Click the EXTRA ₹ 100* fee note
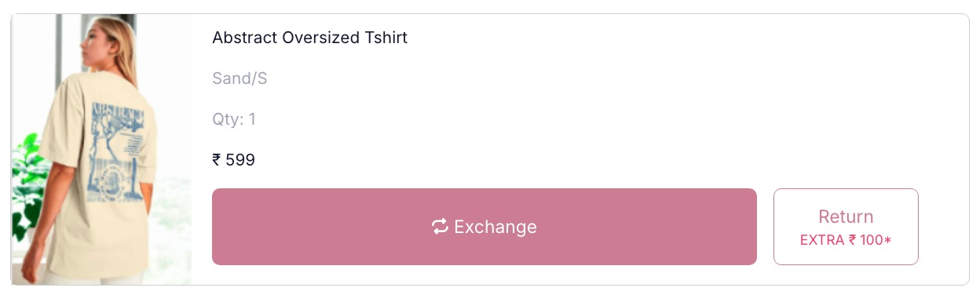The width and height of the screenshot is (980, 295). (846, 240)
